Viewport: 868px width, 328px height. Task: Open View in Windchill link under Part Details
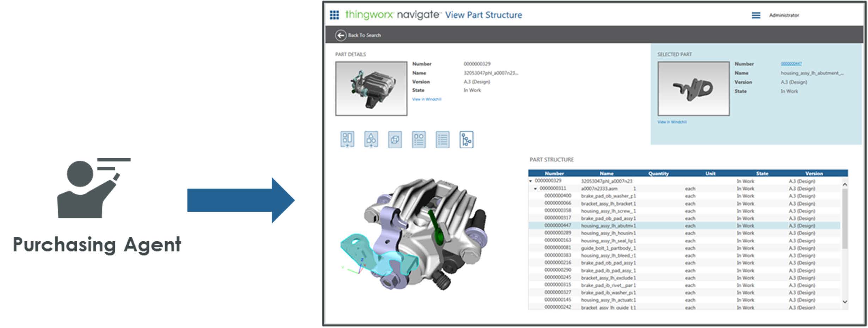pos(427,99)
